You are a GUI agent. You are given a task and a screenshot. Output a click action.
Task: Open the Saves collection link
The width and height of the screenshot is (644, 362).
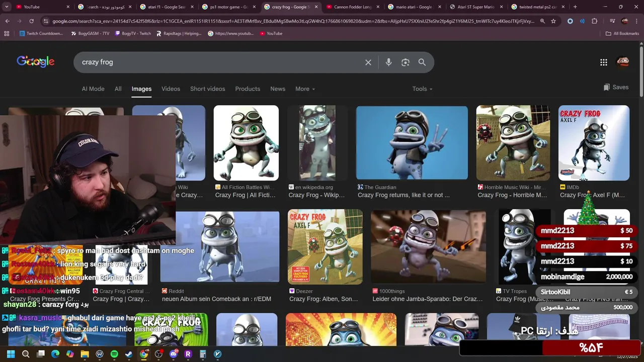(616, 87)
